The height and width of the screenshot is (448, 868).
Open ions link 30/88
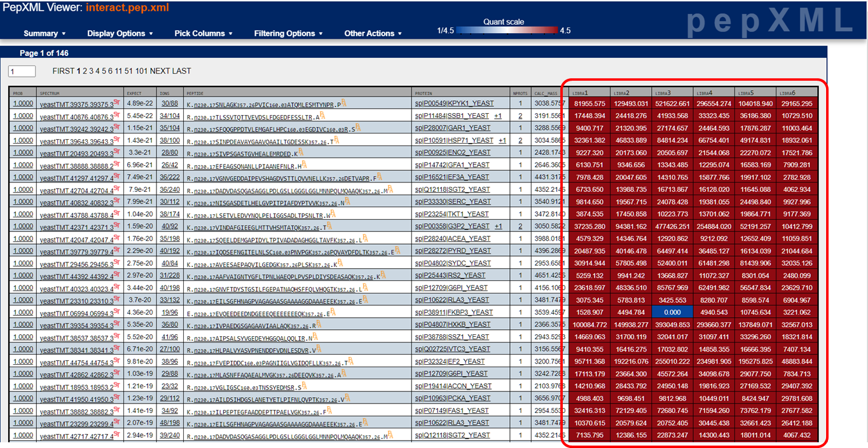point(169,103)
